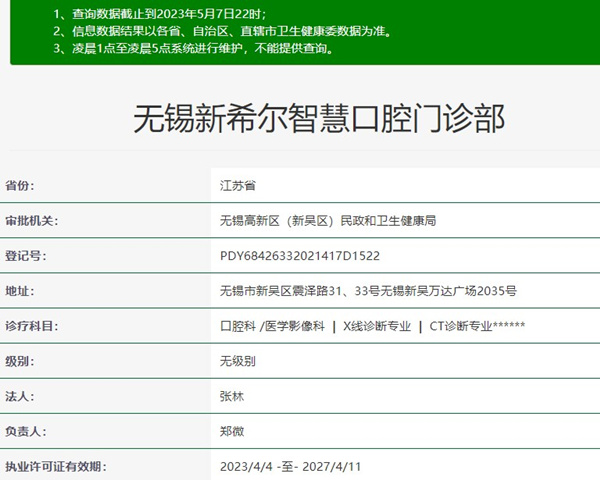This screenshot has height=480, width=600.
Task: Click the CT诊断专业****** entry
Action: tap(477, 327)
